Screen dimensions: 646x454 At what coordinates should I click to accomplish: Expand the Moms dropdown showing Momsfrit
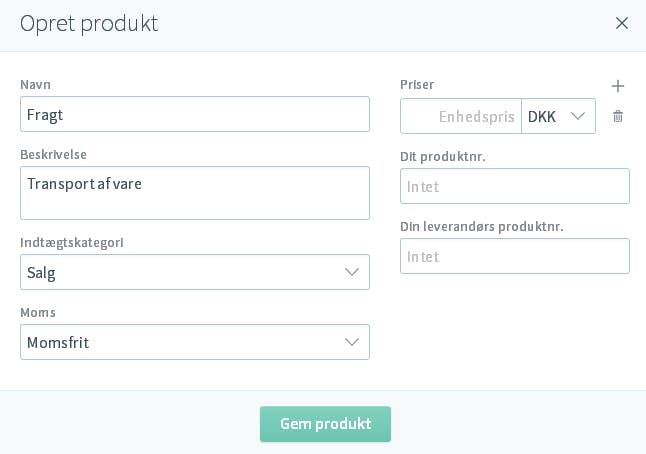point(195,342)
